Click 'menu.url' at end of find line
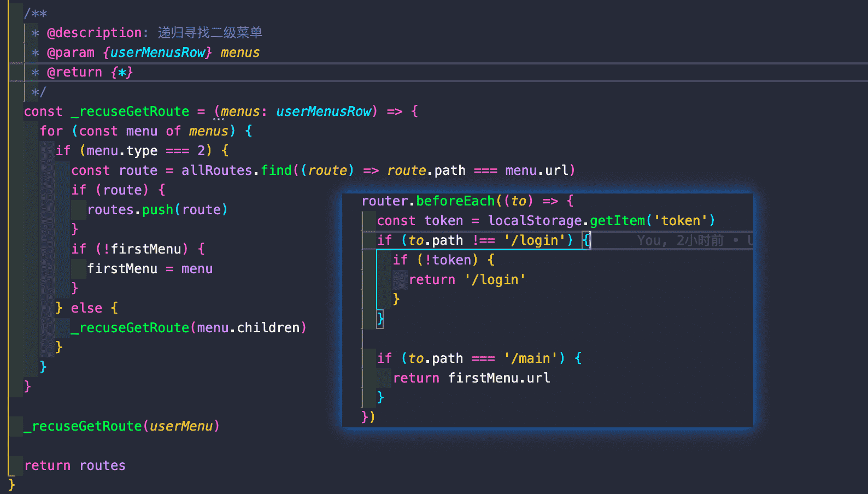The image size is (868, 494). [x=537, y=170]
